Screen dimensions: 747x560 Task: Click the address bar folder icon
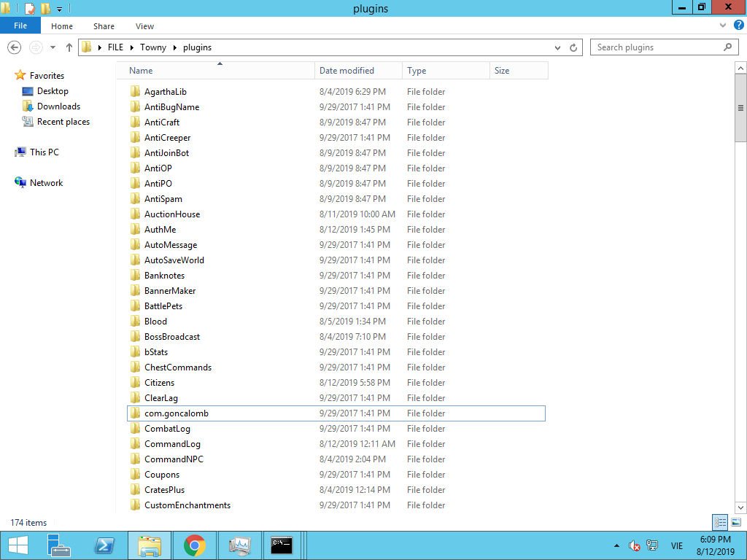tap(87, 47)
